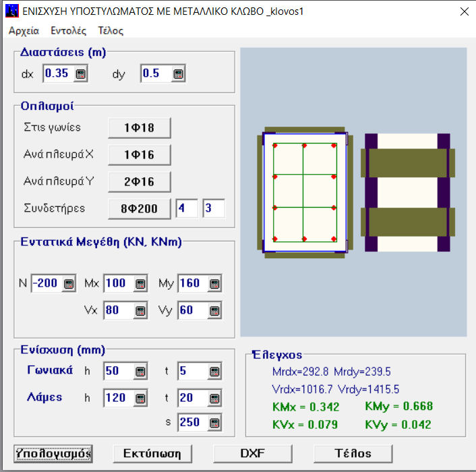Click the Εκτύπωση button
This screenshot has width=476, height=472.
tap(152, 453)
